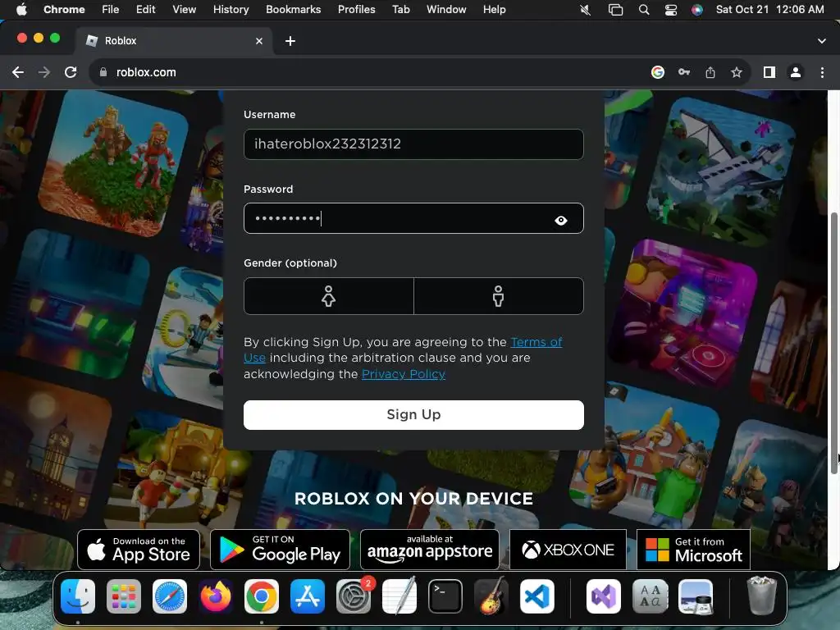Open Visual Studio from the Dock
The width and height of the screenshot is (840, 630).
[604, 596]
